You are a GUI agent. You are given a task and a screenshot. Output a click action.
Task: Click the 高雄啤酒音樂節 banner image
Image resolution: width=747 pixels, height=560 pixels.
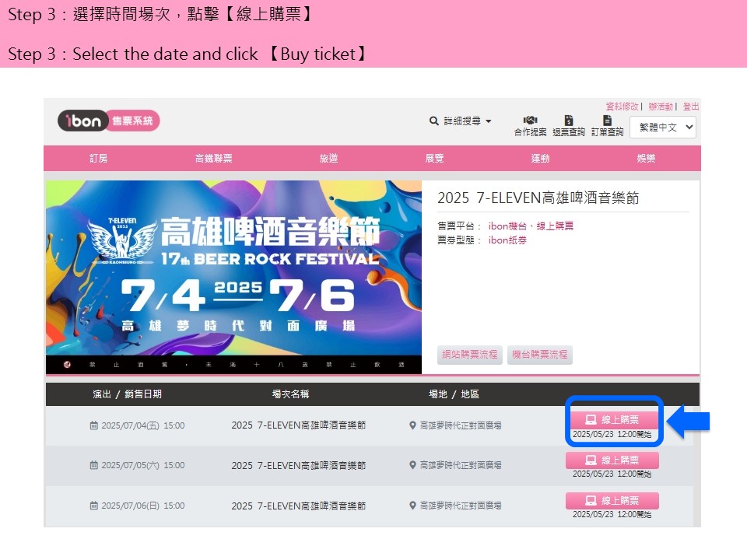[233, 277]
